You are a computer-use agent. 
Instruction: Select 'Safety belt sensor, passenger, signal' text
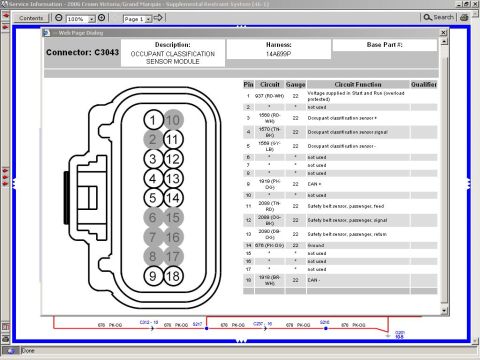[347, 220]
